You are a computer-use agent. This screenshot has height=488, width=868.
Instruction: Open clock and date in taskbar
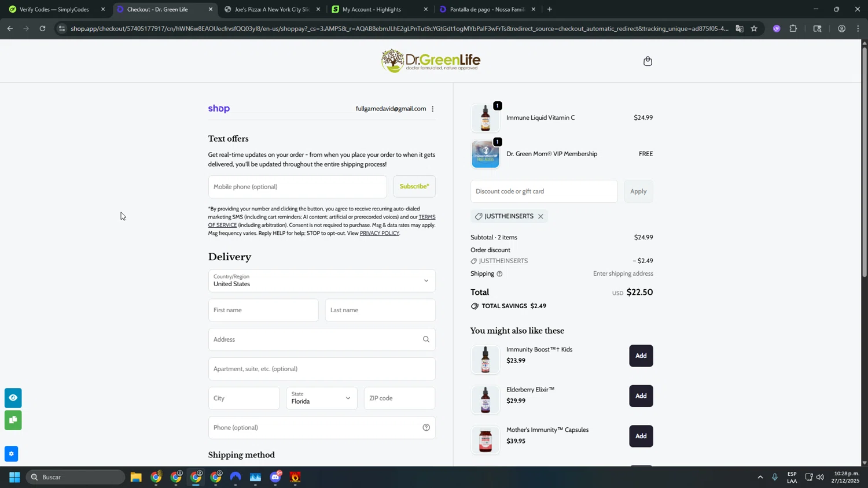(x=845, y=477)
